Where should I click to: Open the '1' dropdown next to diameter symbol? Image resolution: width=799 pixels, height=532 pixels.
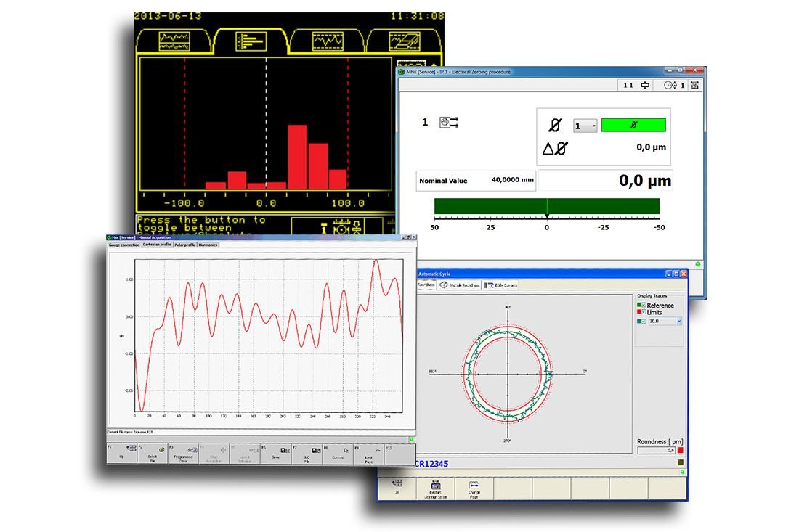[x=585, y=126]
